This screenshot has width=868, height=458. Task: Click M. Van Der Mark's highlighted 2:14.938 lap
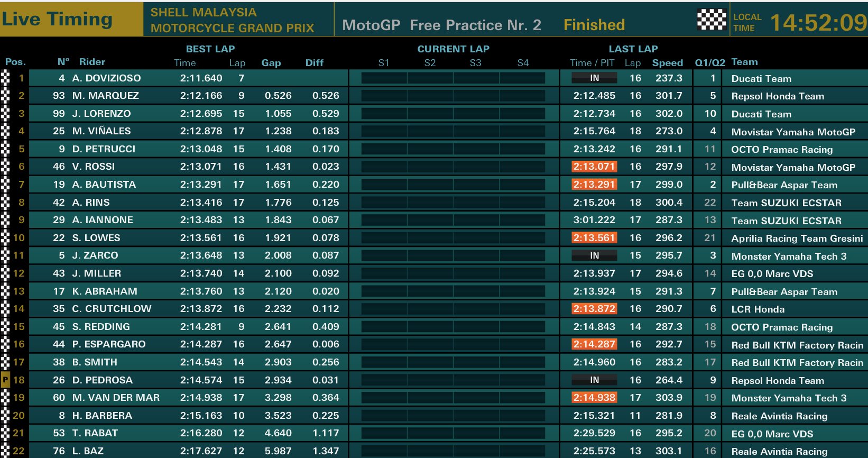[x=594, y=398]
